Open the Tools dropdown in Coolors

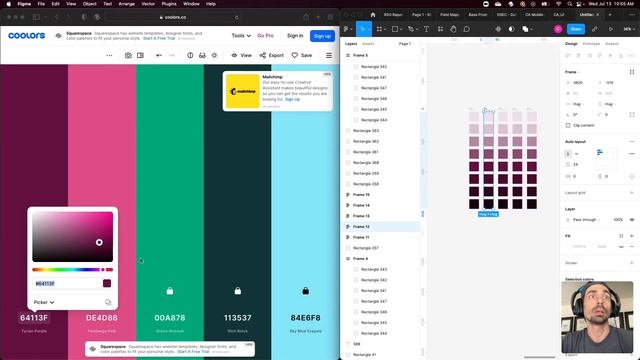pyautogui.click(x=241, y=36)
